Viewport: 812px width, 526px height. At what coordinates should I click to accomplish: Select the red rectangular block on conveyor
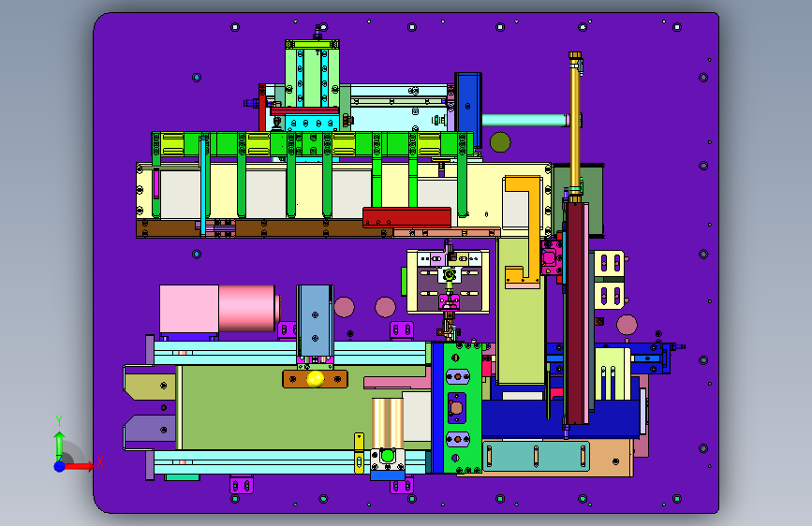tap(406, 217)
